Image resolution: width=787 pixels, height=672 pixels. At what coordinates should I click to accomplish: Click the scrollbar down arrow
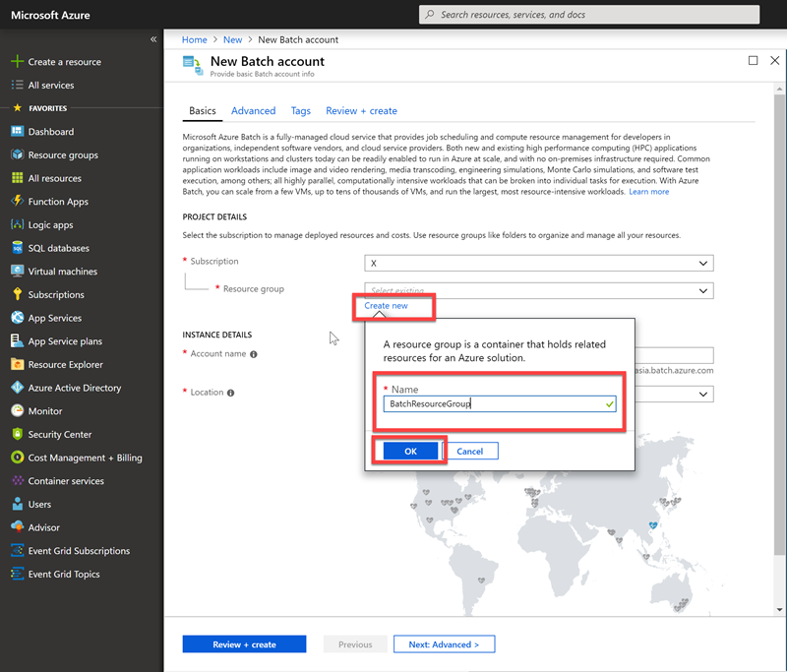click(x=779, y=610)
